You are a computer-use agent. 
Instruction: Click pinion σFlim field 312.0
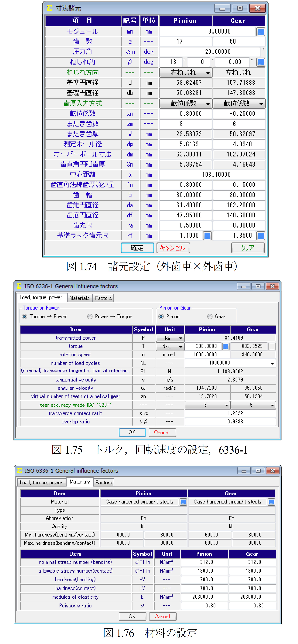click(204, 562)
